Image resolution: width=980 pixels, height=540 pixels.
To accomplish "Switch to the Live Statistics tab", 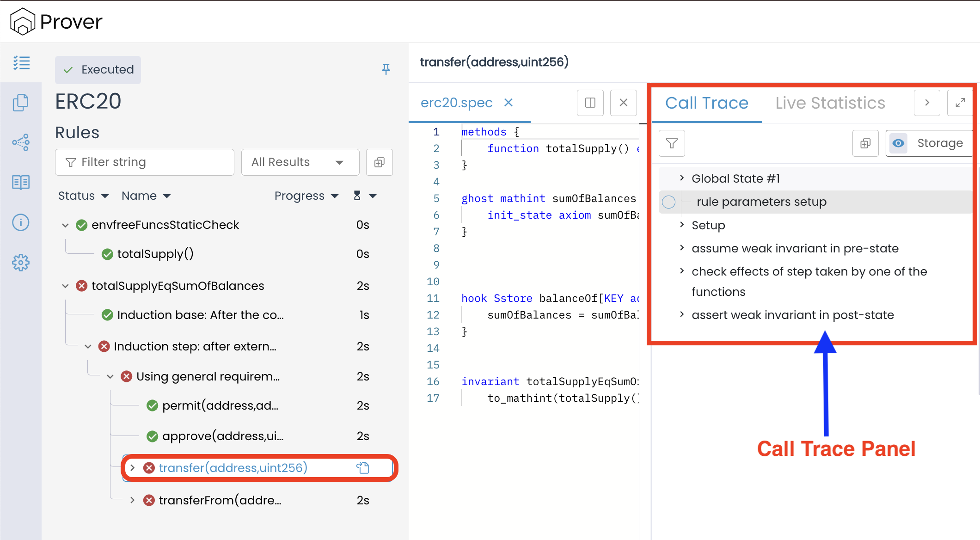I will [x=830, y=103].
